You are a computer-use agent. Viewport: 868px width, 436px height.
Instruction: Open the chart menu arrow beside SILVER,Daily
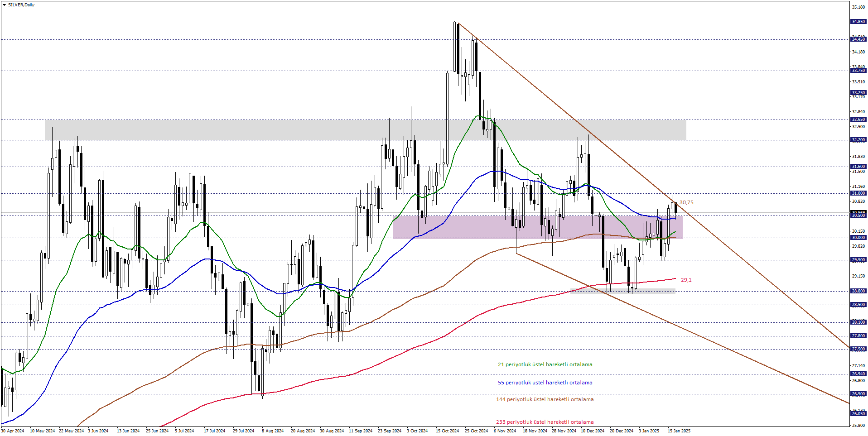point(4,5)
